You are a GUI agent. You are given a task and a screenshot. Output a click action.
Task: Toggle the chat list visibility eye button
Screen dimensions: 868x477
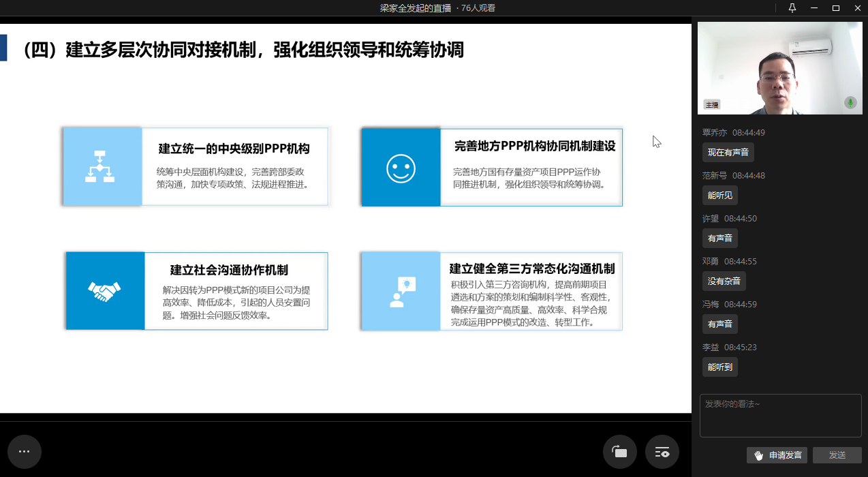(x=662, y=452)
